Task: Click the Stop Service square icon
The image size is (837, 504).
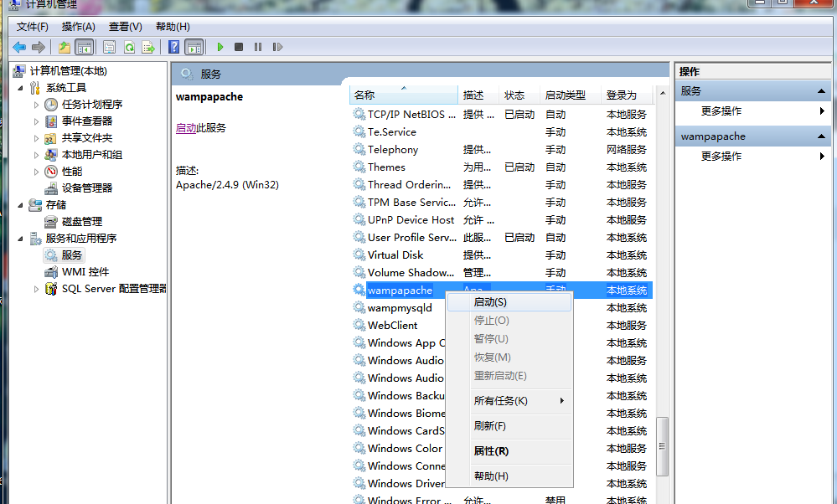Action: pos(239,47)
